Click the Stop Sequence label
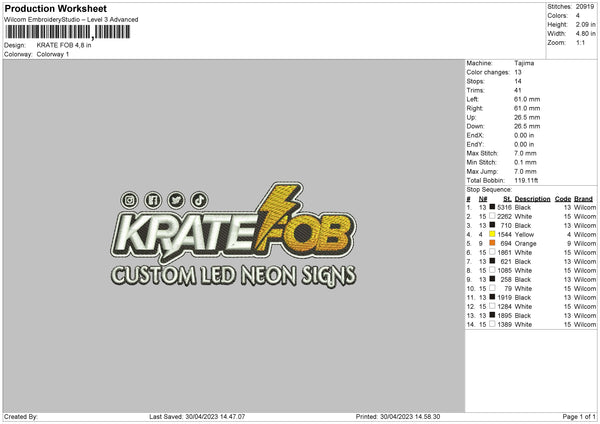600x424 pixels. click(489, 189)
